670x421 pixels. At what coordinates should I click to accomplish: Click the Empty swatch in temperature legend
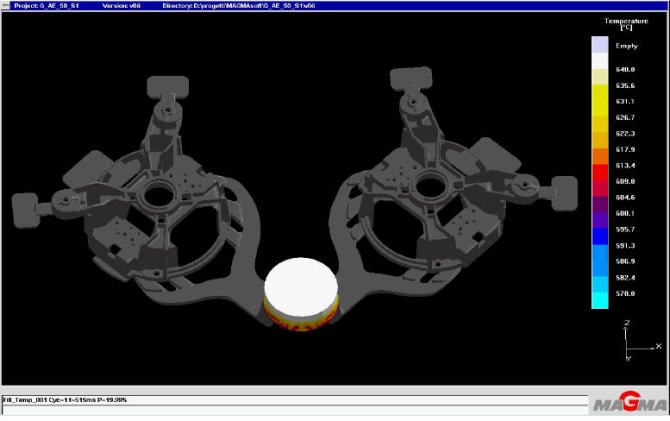click(x=600, y=45)
